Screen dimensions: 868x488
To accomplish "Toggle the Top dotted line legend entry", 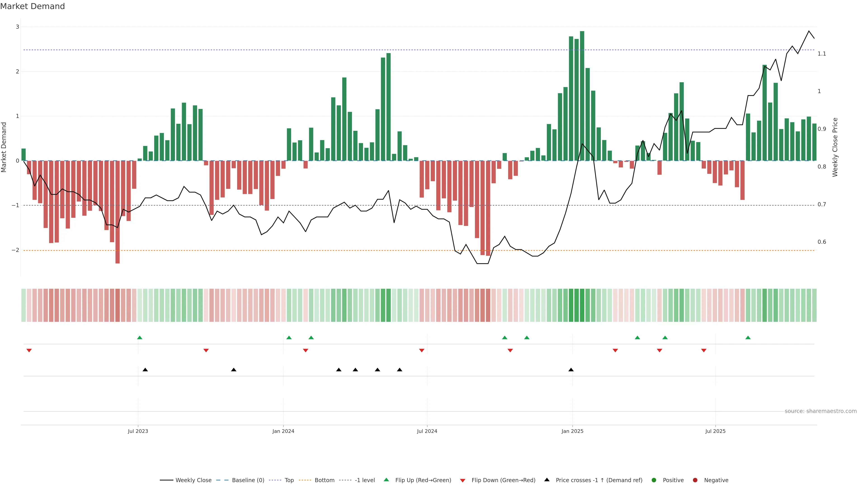I will (289, 480).
